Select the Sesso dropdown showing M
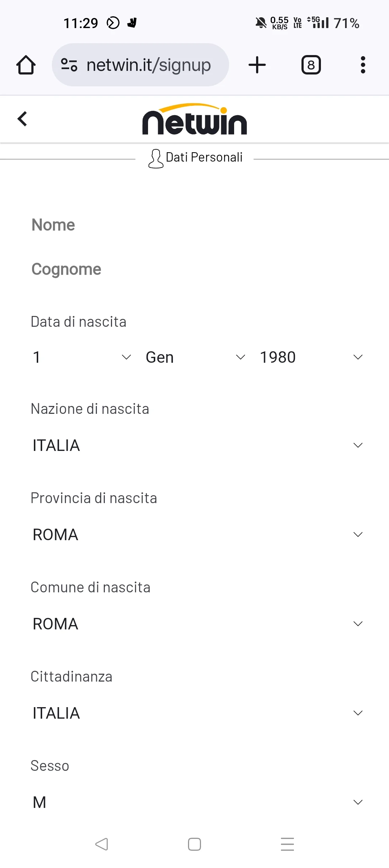This screenshot has width=389, height=868. (197, 803)
